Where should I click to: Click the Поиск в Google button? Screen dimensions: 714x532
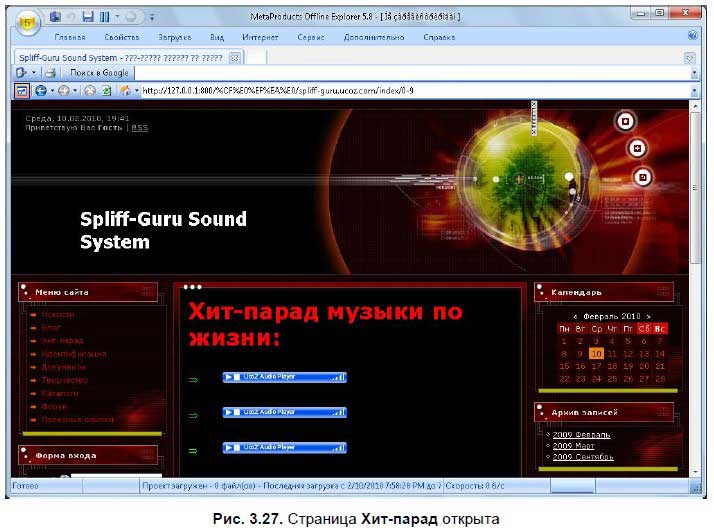(x=100, y=73)
